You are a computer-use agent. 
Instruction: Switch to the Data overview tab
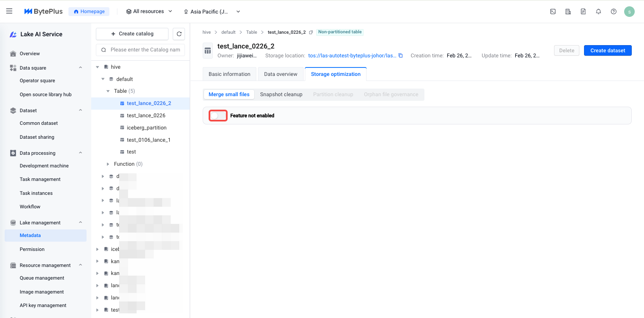pyautogui.click(x=280, y=74)
